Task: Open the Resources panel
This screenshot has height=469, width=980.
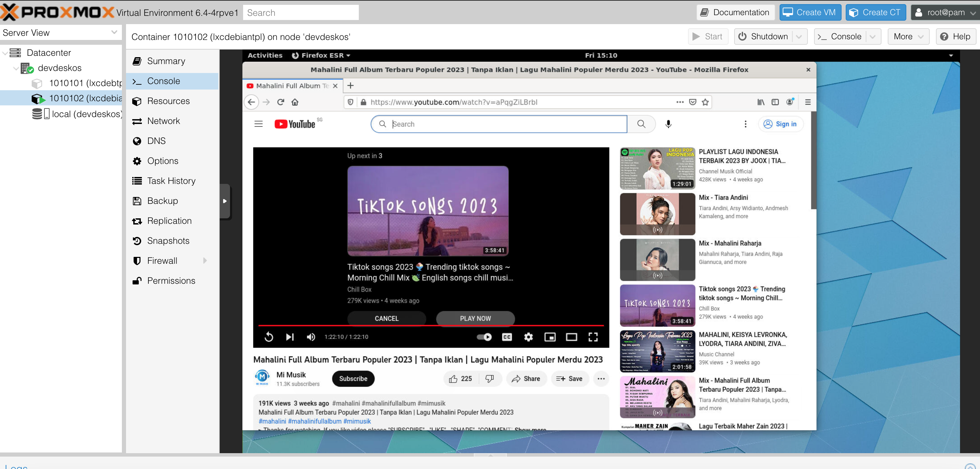Action: [172, 101]
